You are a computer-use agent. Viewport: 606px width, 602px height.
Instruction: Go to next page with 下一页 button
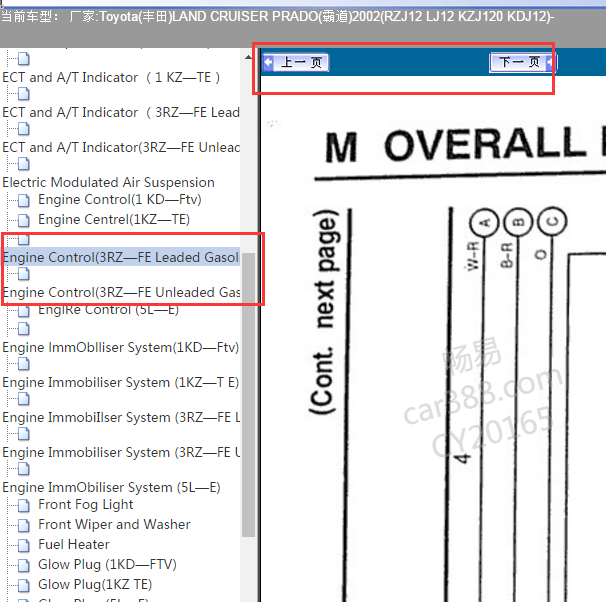click(x=523, y=63)
